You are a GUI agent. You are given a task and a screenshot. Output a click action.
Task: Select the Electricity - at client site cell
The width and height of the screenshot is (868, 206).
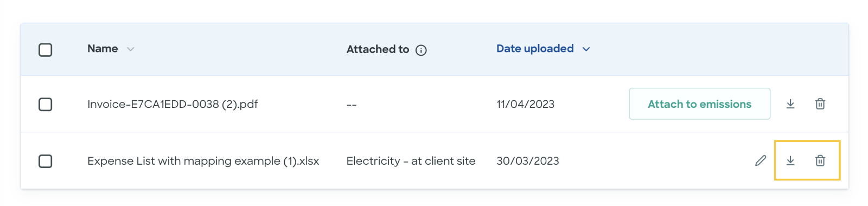tap(411, 161)
